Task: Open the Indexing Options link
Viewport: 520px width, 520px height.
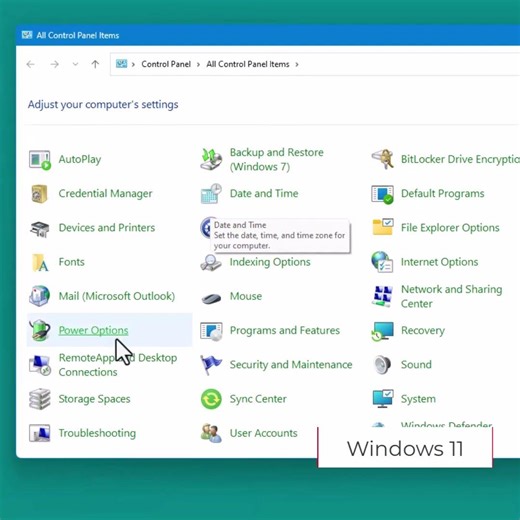Action: point(270,262)
